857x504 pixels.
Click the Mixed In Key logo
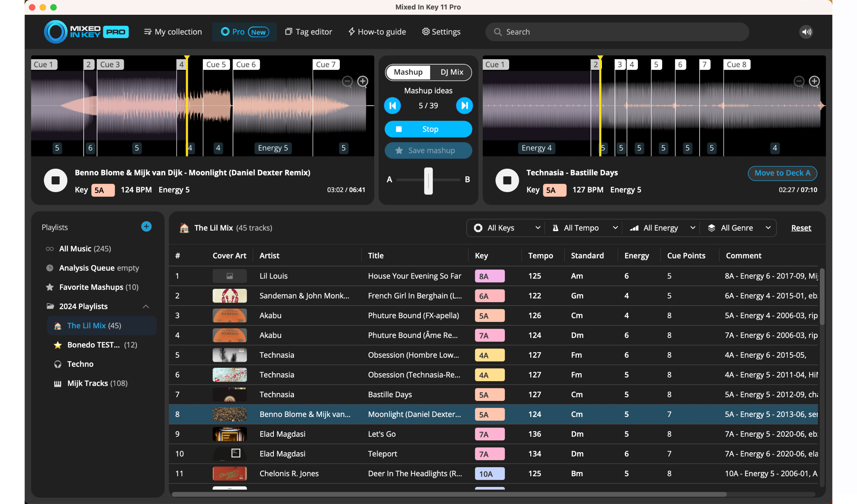[86, 32]
